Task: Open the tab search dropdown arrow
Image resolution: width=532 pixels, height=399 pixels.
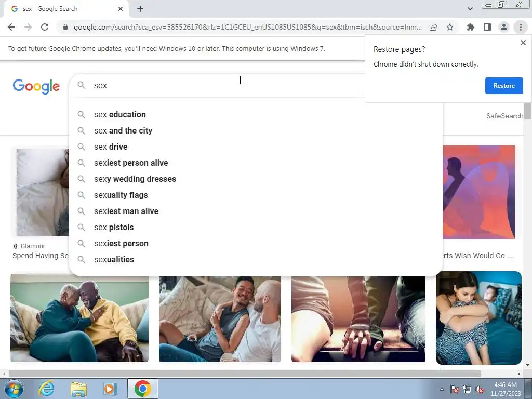Action: point(470,9)
